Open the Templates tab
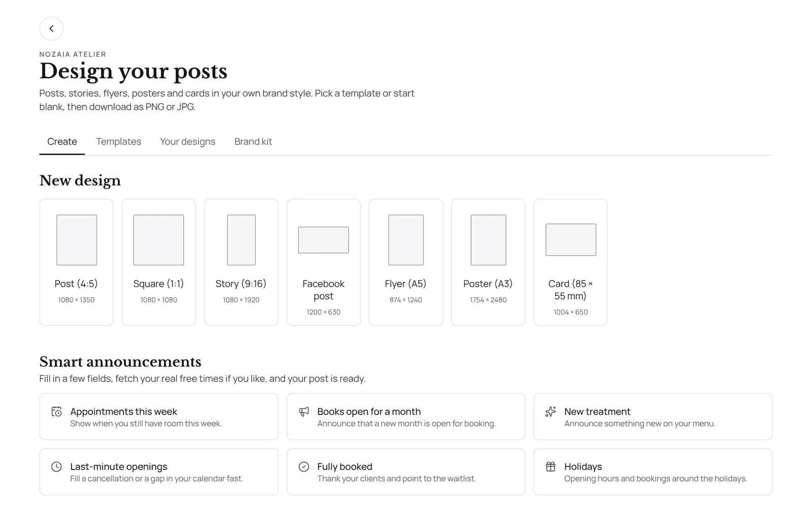The width and height of the screenshot is (812, 508). (119, 142)
